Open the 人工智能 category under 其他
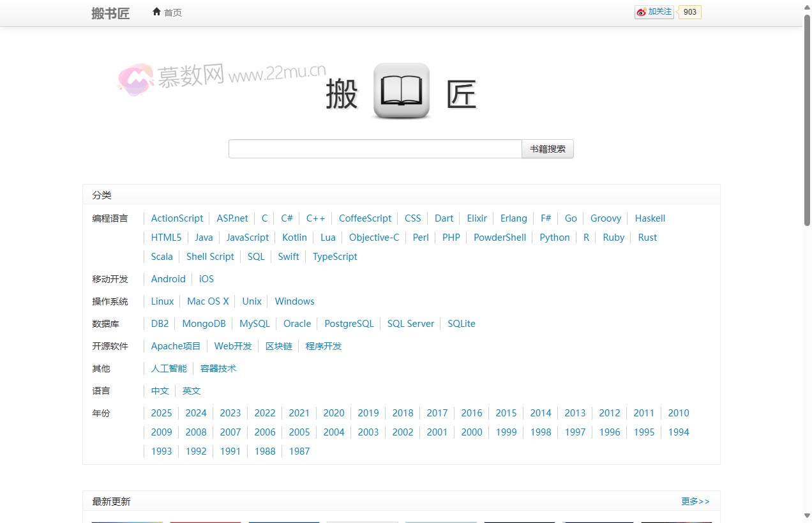The image size is (812, 523). coord(169,368)
